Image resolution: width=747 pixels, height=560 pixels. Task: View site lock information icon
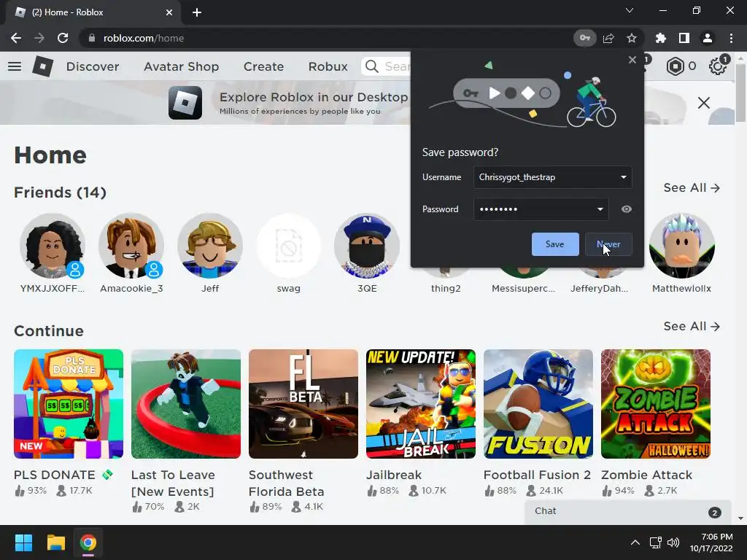tap(92, 38)
